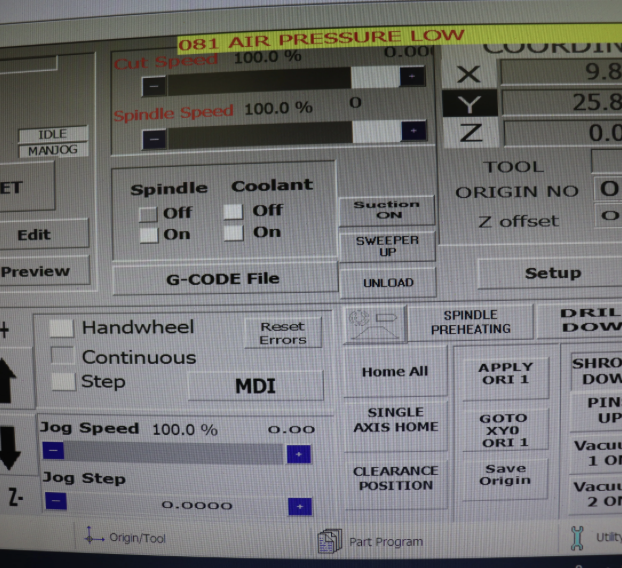Screen dimensions: 622x568
Task: Set Coolant to Off
Action: 233,211
